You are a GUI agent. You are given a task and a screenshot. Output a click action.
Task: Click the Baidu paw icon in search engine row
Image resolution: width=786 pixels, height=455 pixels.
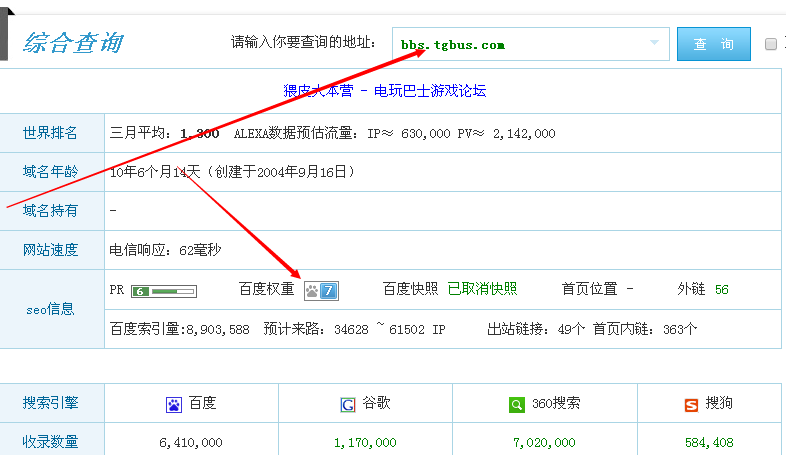click(x=174, y=404)
